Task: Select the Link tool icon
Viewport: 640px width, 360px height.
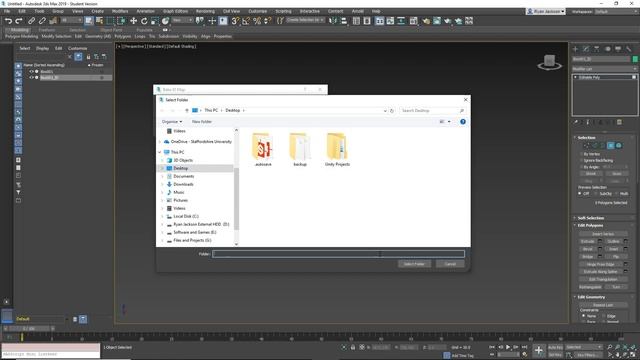Action: click(x=31, y=21)
